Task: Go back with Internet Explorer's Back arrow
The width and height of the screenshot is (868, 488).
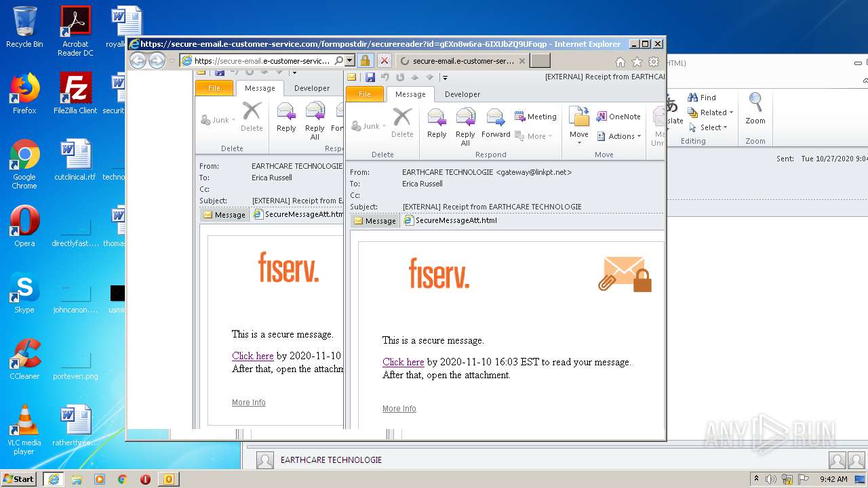Action: [138, 61]
